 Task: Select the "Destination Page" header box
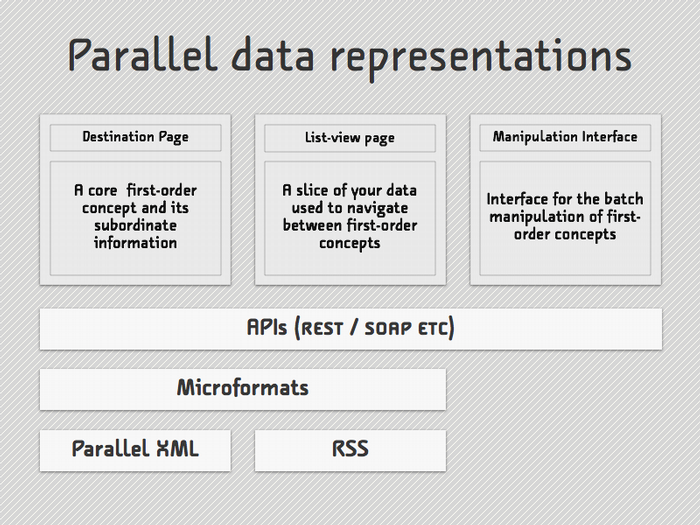click(x=135, y=138)
